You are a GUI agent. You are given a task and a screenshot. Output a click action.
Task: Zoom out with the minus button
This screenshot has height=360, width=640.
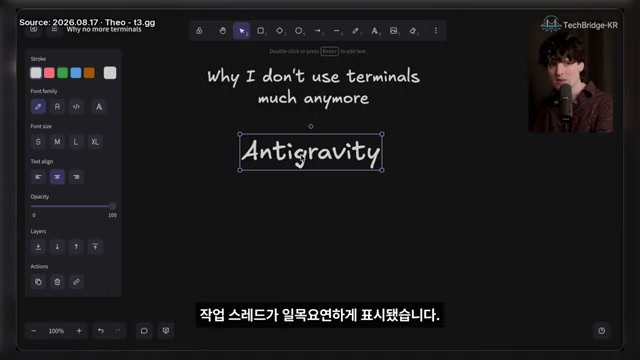(34, 331)
